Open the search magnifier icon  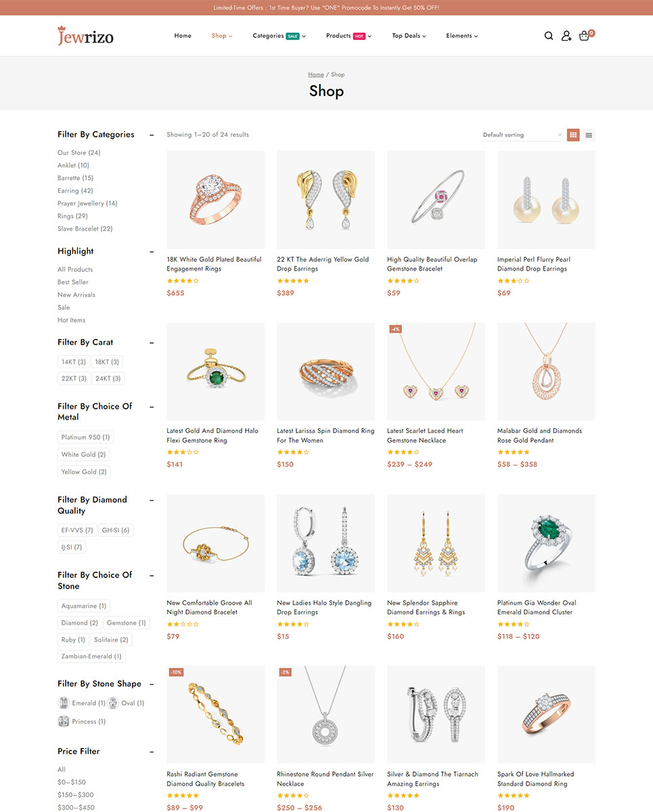point(549,36)
